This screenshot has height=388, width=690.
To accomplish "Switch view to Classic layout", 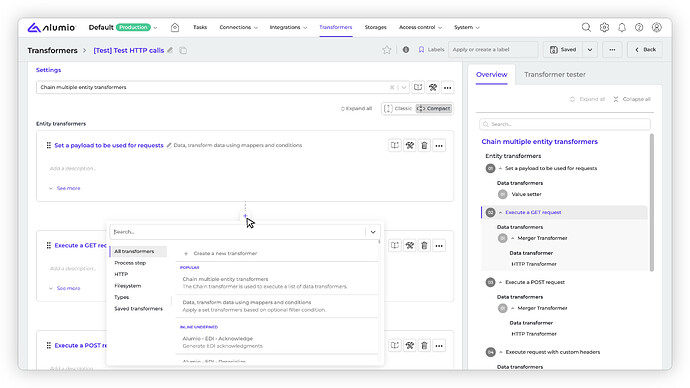I will pyautogui.click(x=398, y=108).
